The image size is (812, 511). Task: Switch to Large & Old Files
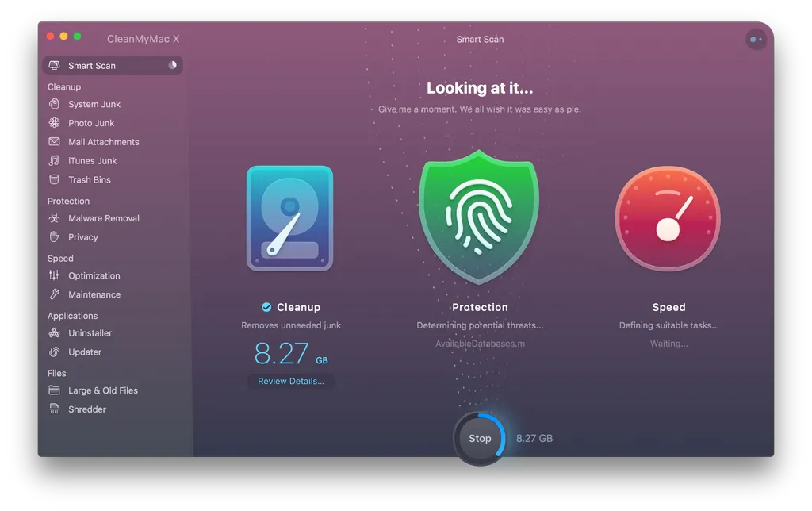point(103,390)
